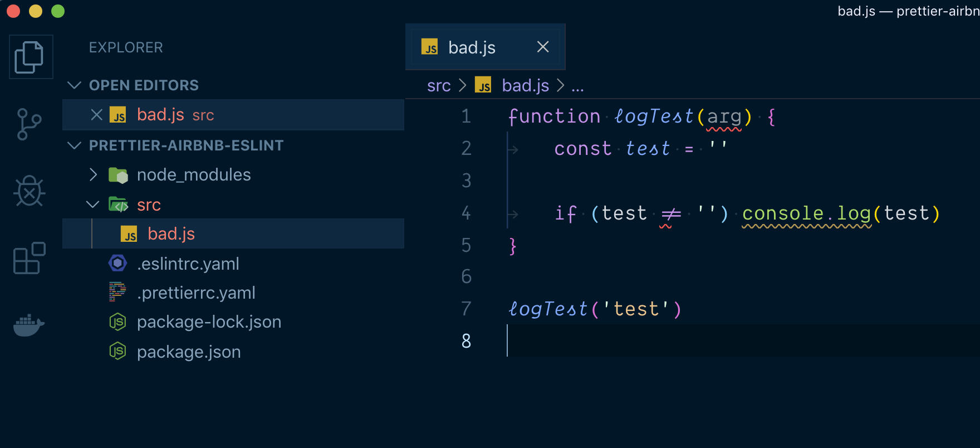Click the if keyword on line 4
980x448 pixels.
(x=566, y=213)
